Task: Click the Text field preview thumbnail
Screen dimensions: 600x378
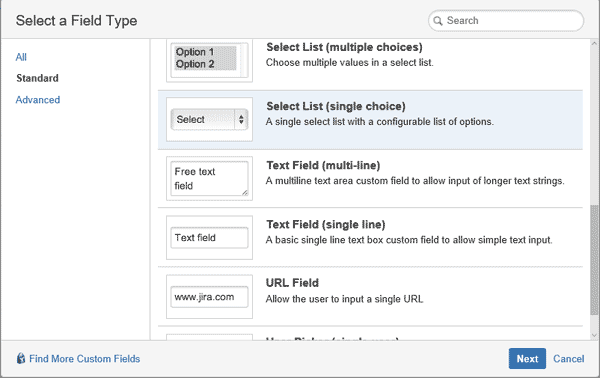Action: [x=209, y=237]
